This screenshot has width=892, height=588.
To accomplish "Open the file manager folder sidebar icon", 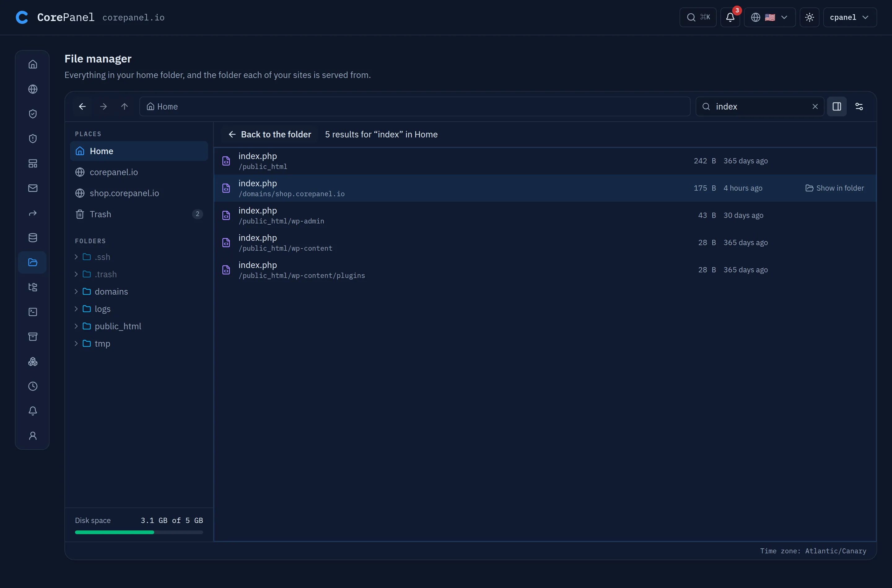I will (33, 262).
